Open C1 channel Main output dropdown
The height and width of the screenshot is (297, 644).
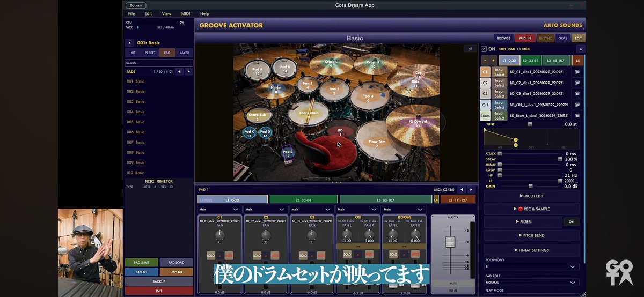219,209
